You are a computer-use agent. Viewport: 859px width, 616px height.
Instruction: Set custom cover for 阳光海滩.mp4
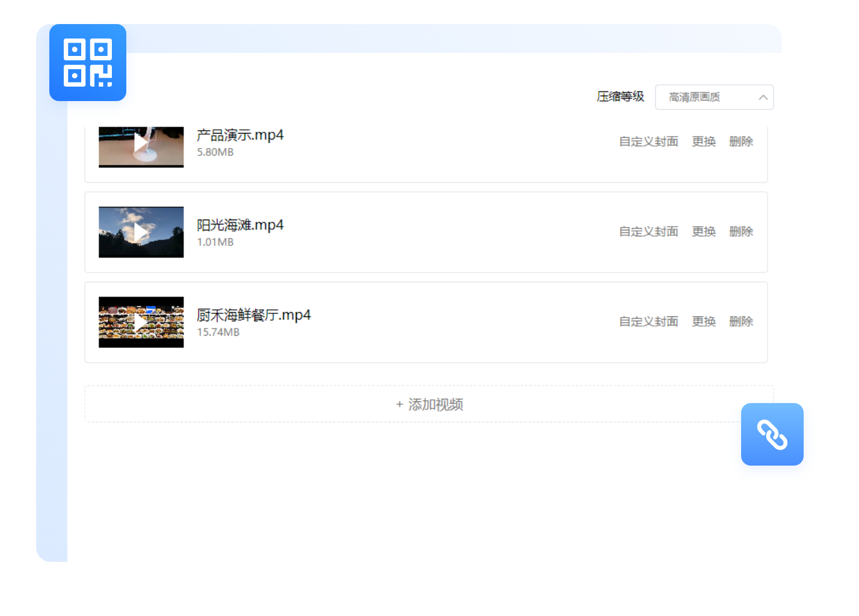[648, 232]
